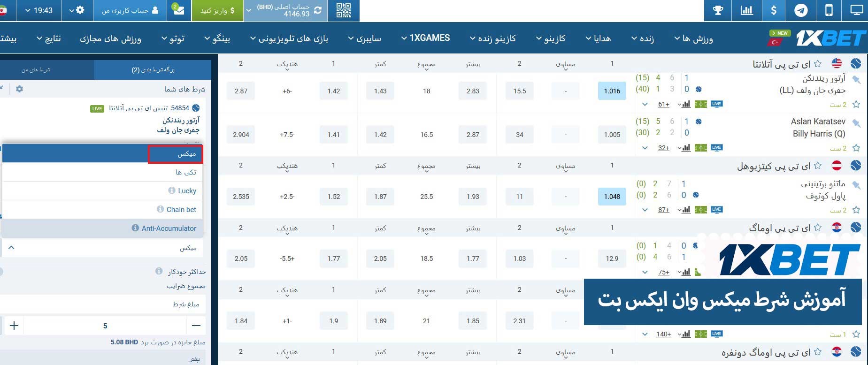868x365 pixels.
Task: Click tennis ball icon beside ای تی پی آتلانتا
Action: point(856,63)
